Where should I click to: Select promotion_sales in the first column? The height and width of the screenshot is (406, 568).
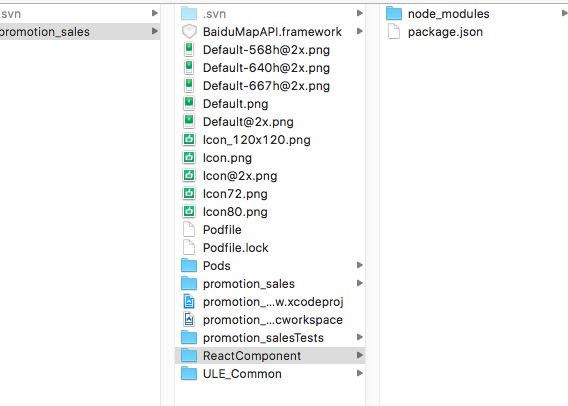coord(80,32)
